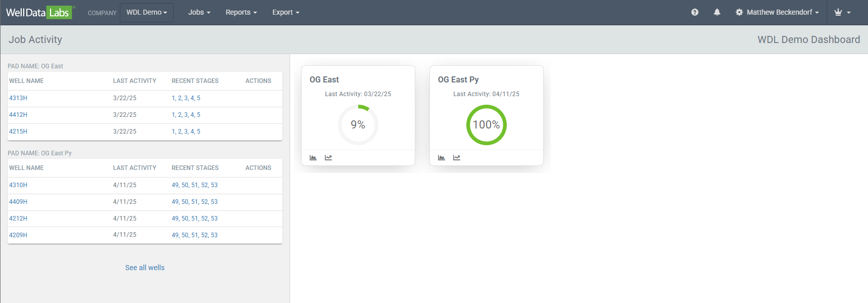The image size is (868, 303).
Task: Open stage 5 for well 4412H
Action: point(199,115)
